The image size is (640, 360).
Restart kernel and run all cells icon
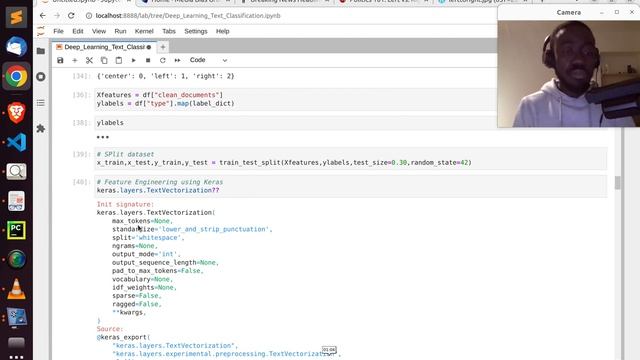(177, 60)
